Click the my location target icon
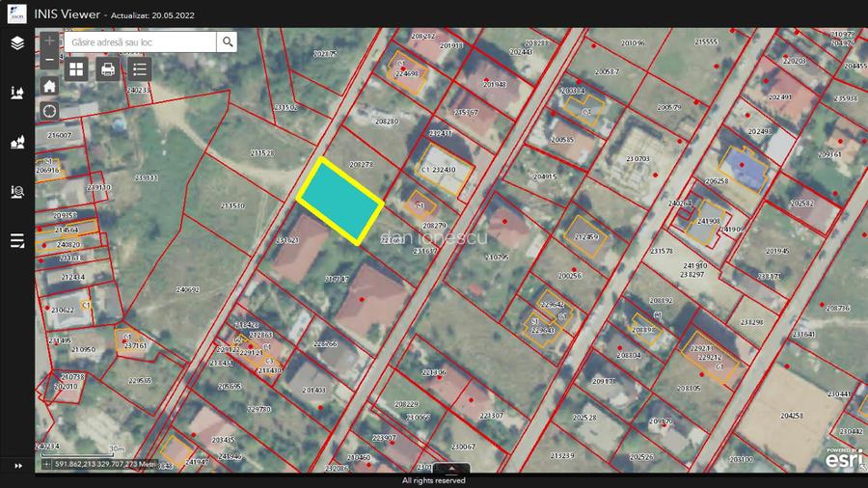Image resolution: width=868 pixels, height=488 pixels. (50, 111)
